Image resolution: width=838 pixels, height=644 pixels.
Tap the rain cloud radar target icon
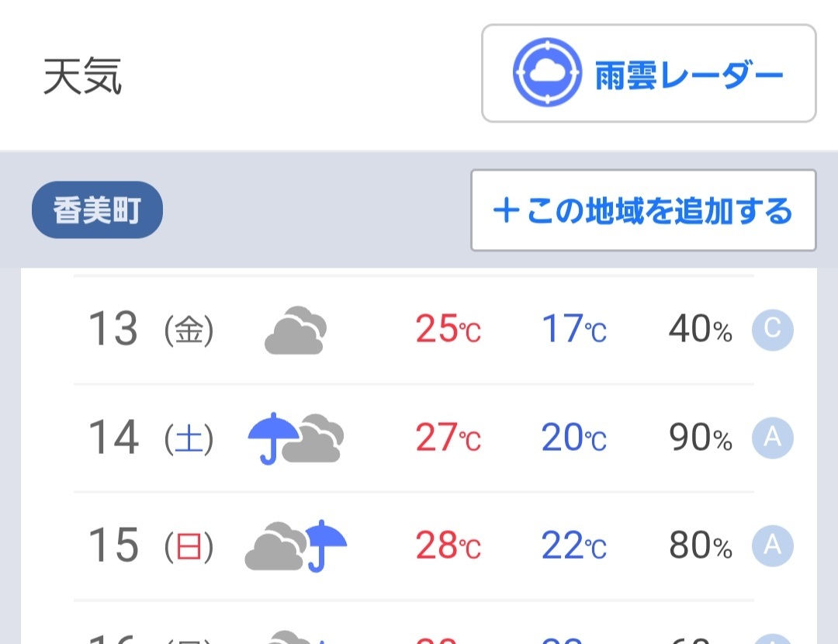tap(547, 73)
